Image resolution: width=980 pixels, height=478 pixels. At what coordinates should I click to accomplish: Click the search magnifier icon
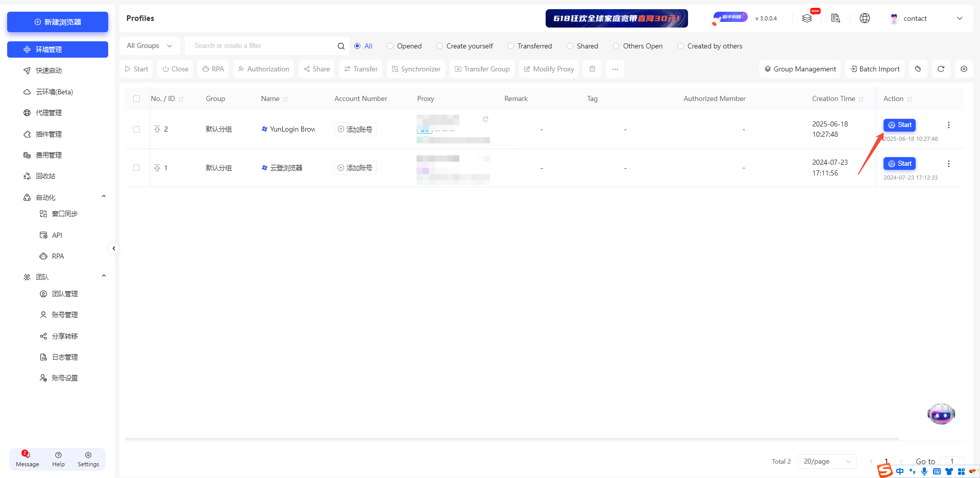[x=341, y=46]
